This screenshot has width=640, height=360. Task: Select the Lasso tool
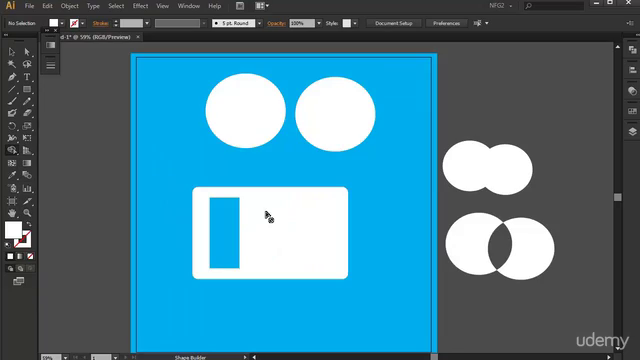[27, 64]
